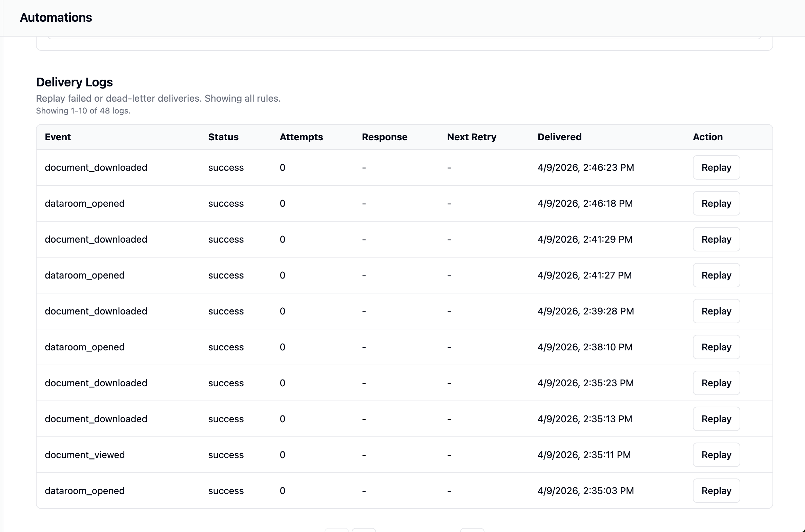Replay the document_downloaded delivery from 2:39:28 PM
805x532 pixels.
pos(716,311)
